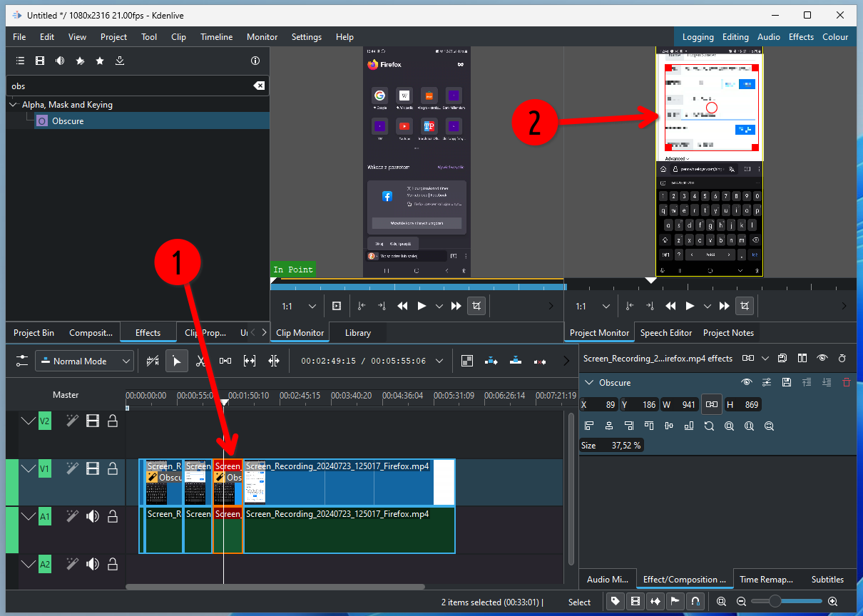Switch to the Speech Editor tab

[666, 332]
